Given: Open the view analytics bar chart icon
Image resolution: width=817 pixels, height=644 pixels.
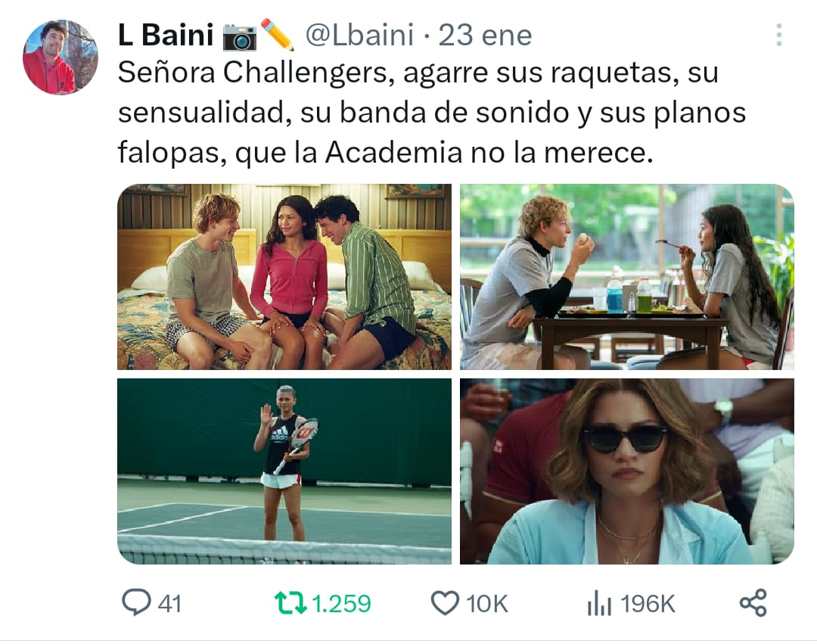Looking at the screenshot, I should (599, 603).
